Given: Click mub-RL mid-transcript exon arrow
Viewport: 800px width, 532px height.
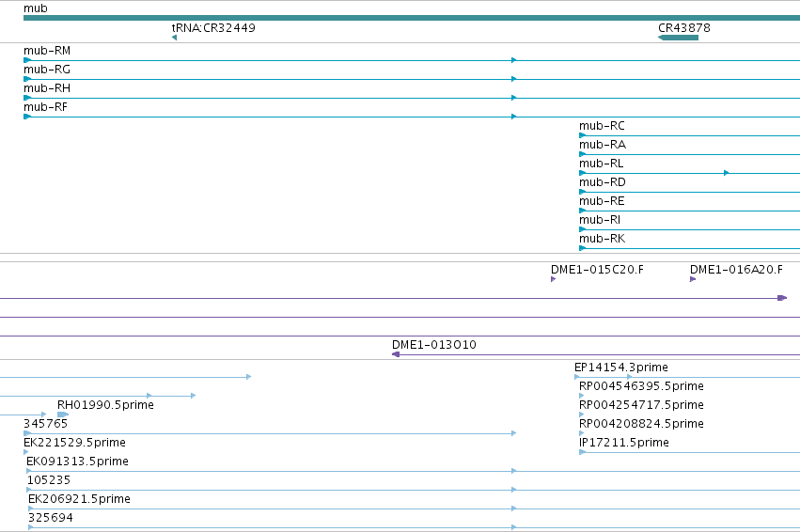Looking at the screenshot, I should click(x=726, y=174).
